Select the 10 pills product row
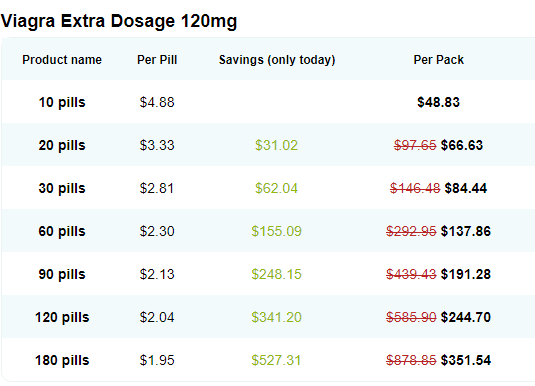Viewport: 535px width, 386px height. pos(268,102)
